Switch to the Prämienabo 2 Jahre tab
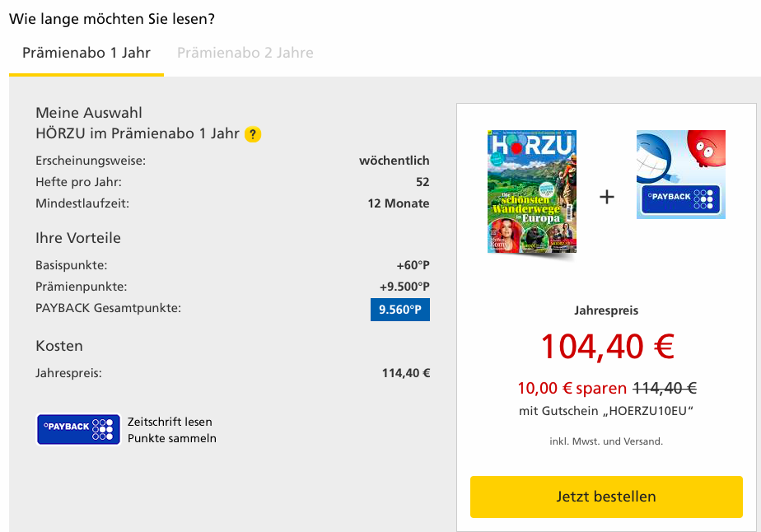The width and height of the screenshot is (761, 532). click(245, 53)
